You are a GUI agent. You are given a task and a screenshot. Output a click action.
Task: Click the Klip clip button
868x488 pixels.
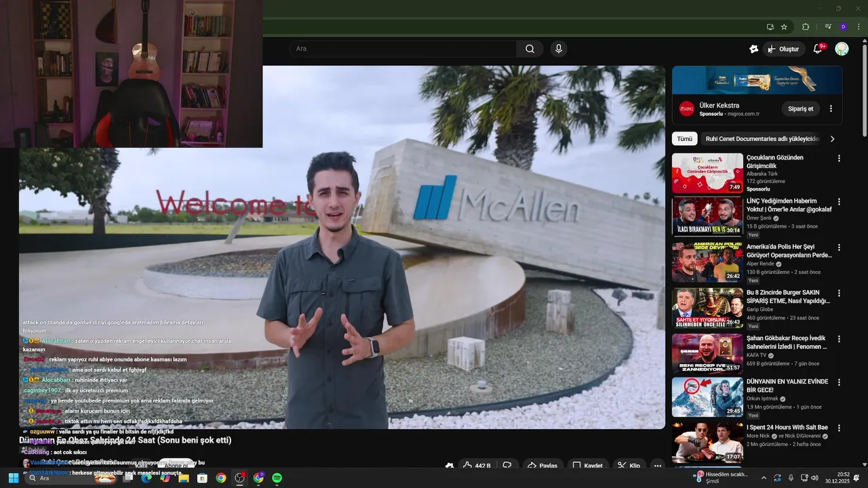[629, 466]
